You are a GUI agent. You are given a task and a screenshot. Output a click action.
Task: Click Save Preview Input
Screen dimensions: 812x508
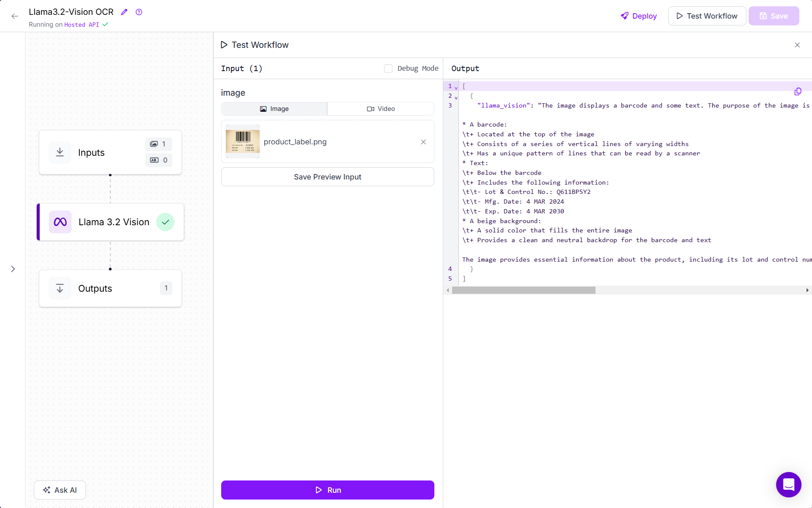pyautogui.click(x=327, y=177)
